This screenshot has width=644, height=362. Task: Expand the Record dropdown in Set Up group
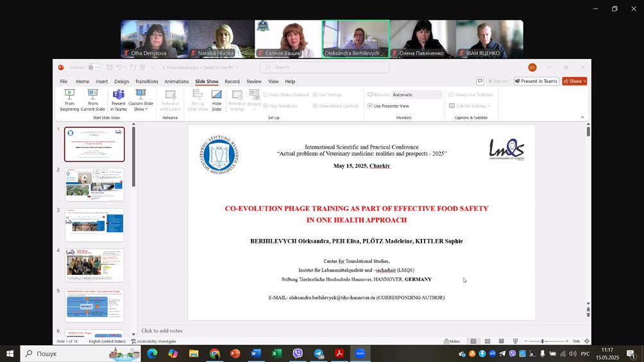[254, 109]
